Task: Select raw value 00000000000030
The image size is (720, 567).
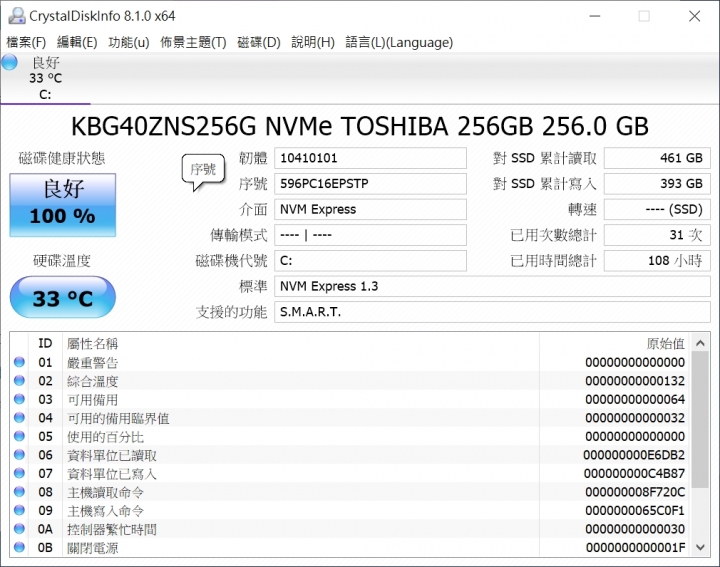Action: pos(635,529)
